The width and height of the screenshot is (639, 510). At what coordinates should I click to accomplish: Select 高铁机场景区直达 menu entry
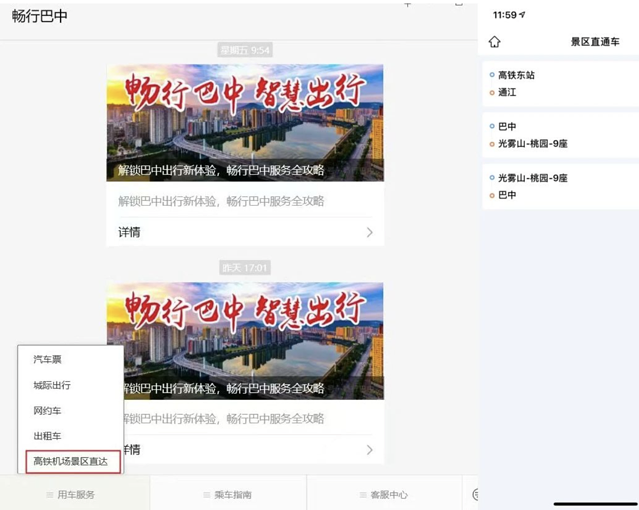pyautogui.click(x=72, y=462)
